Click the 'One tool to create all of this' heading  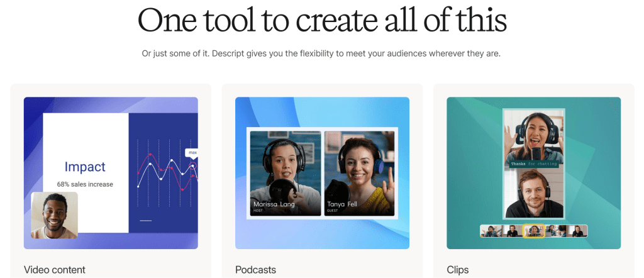(322, 20)
